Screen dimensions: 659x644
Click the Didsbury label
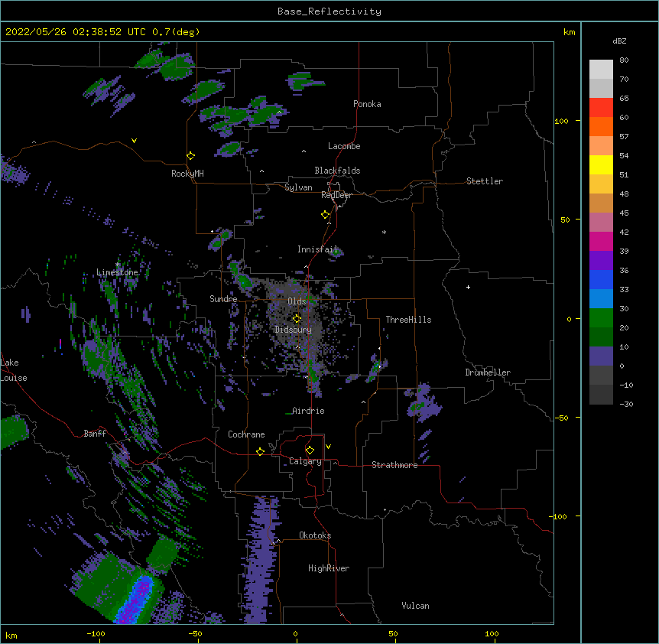click(293, 330)
